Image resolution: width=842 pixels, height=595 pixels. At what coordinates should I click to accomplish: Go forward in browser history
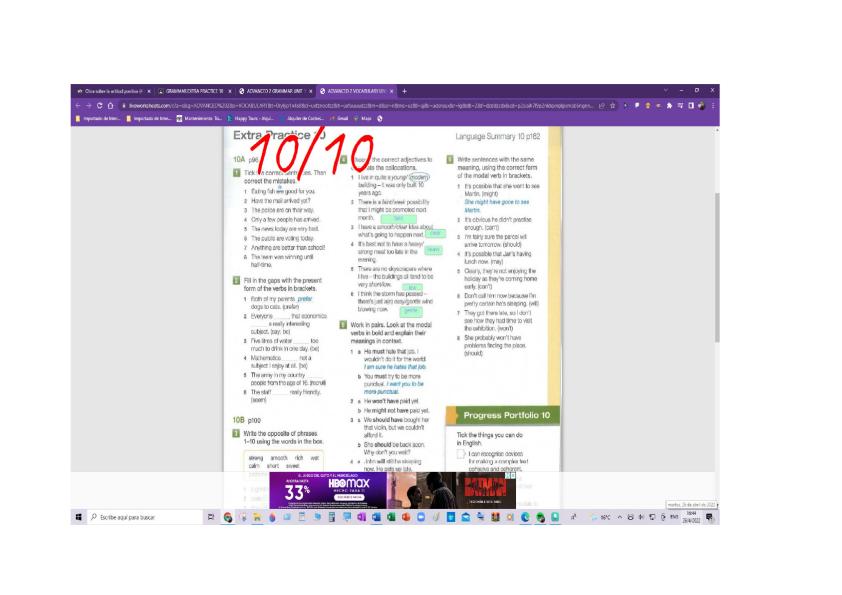click(89, 106)
